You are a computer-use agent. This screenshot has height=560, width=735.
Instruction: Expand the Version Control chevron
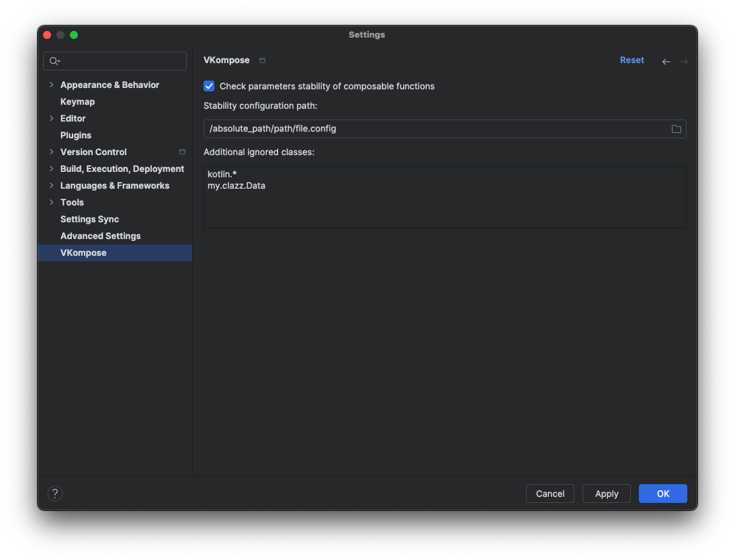click(52, 152)
